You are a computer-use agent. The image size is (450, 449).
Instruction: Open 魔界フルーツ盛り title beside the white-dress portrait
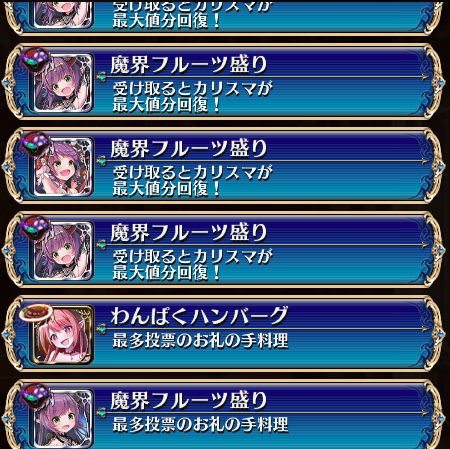tap(189, 149)
